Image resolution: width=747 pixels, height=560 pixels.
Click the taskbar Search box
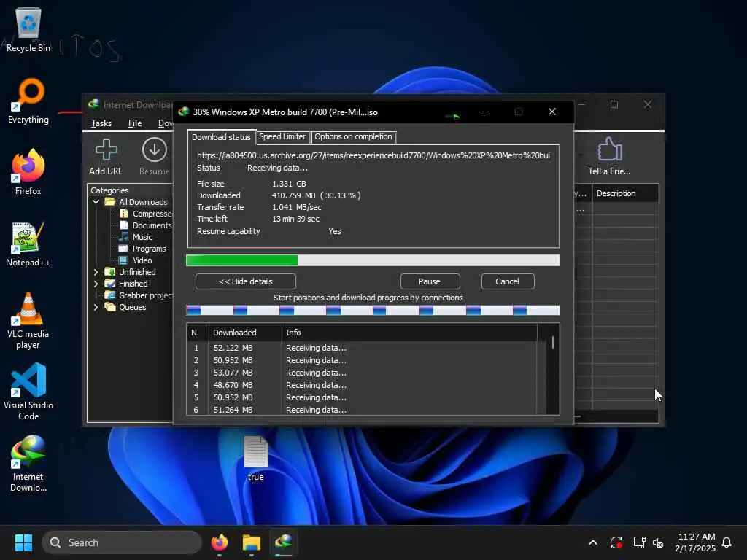(122, 542)
